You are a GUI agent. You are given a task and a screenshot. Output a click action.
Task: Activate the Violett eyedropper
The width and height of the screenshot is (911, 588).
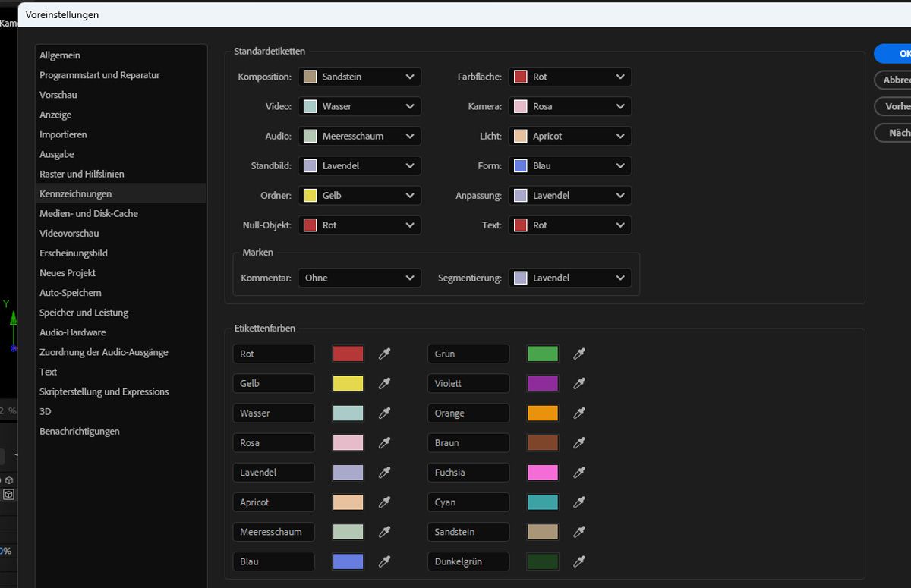tap(579, 383)
